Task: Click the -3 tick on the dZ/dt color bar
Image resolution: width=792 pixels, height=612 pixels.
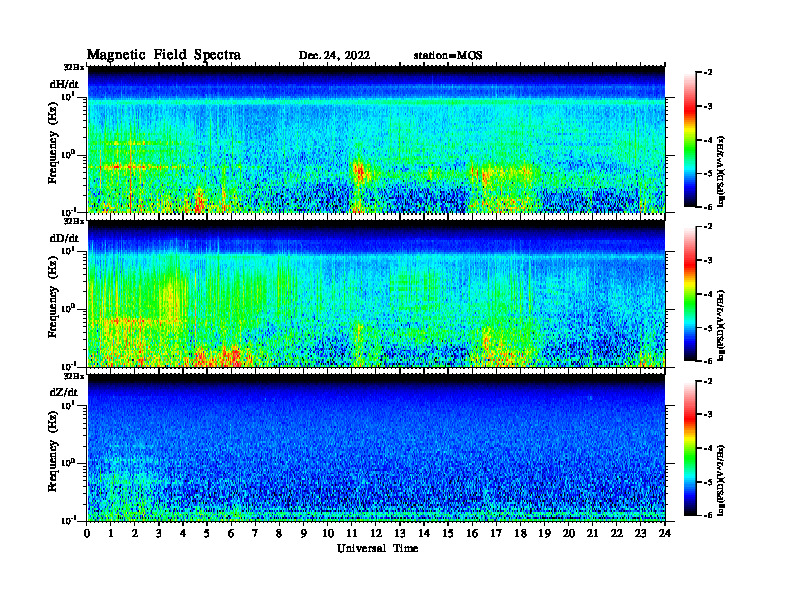Action: click(x=708, y=415)
